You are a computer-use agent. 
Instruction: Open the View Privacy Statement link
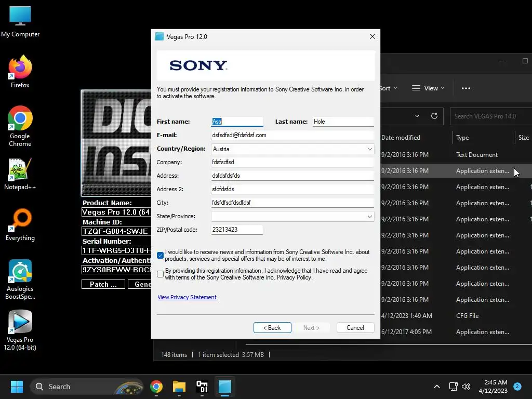coord(187,297)
